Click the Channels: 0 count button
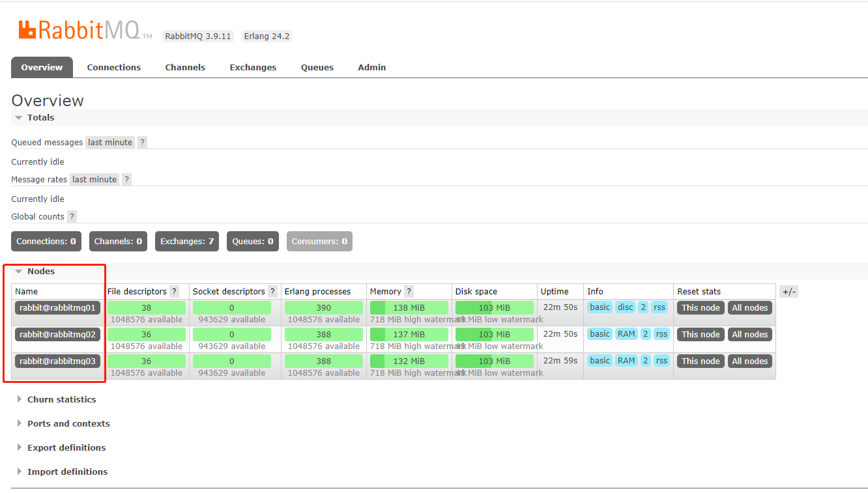The width and height of the screenshot is (868, 493). (118, 242)
